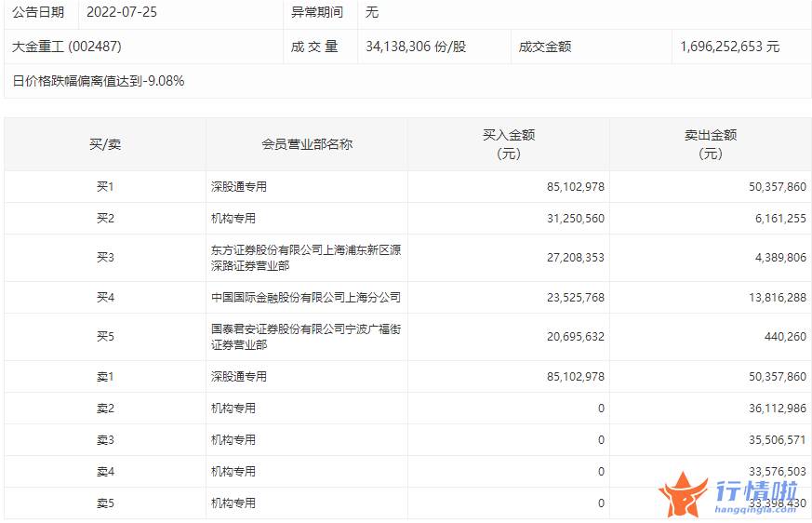Click turnover amount 1,696,252,653 元
This screenshot has width=812, height=523.
point(729,47)
